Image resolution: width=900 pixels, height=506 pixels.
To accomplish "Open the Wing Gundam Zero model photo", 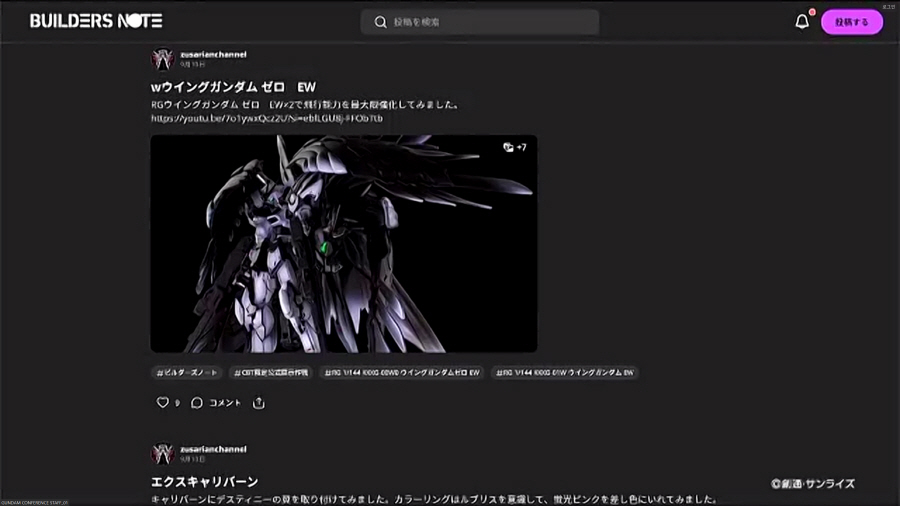I will (x=344, y=244).
